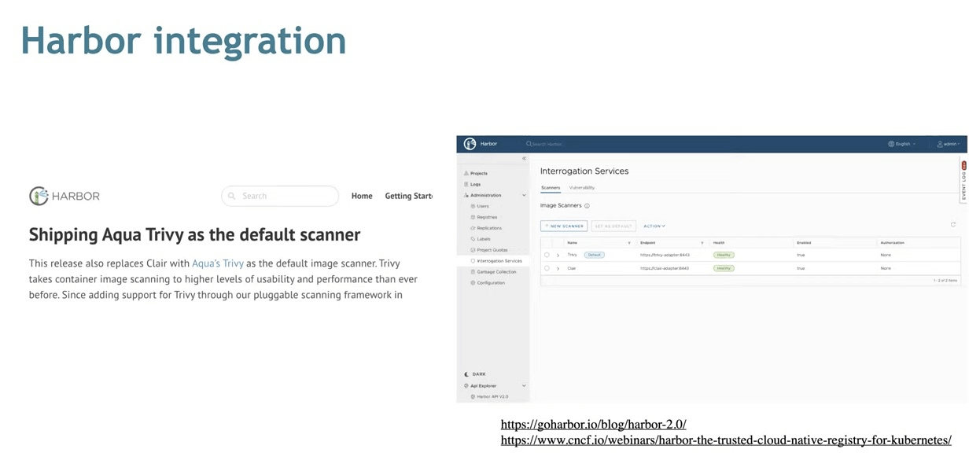Click the moon icon beside DARK
The height and width of the screenshot is (460, 980).
click(x=466, y=374)
